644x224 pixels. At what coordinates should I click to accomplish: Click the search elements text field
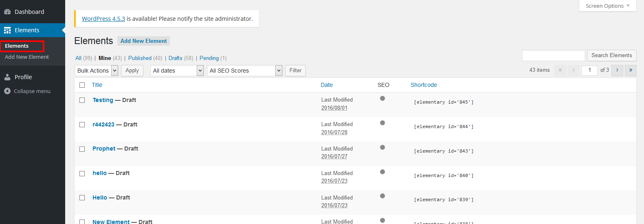tap(554, 55)
